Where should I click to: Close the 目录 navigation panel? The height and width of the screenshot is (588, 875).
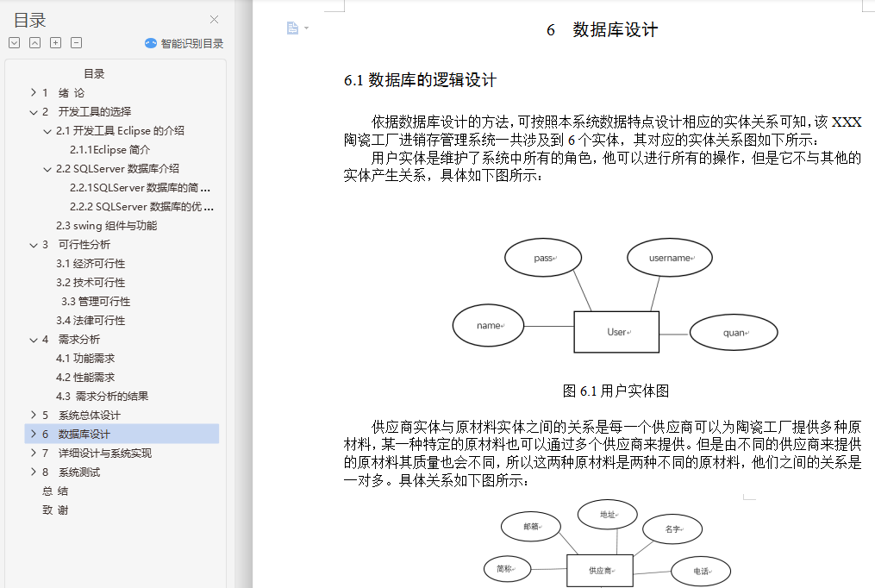pos(215,20)
